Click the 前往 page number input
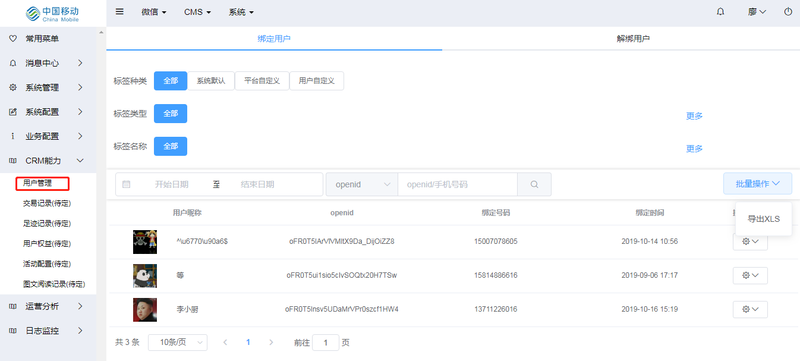The width and height of the screenshot is (800, 361). [326, 343]
